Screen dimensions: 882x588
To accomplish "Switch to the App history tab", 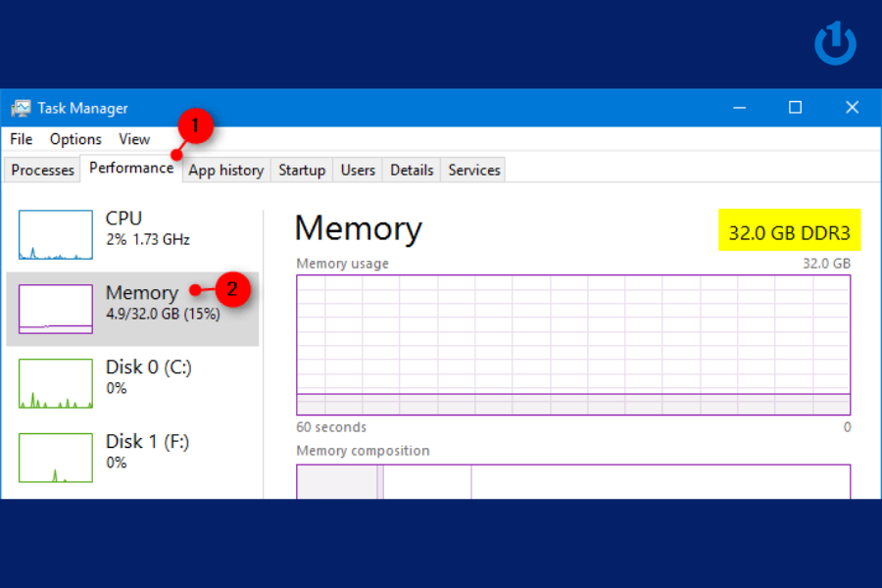I will click(x=225, y=170).
